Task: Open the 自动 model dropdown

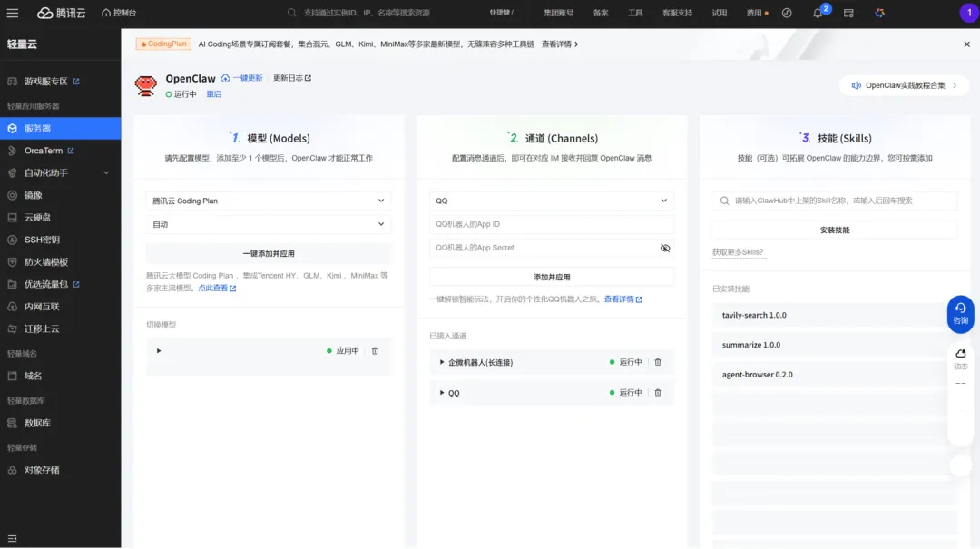Action: click(268, 224)
